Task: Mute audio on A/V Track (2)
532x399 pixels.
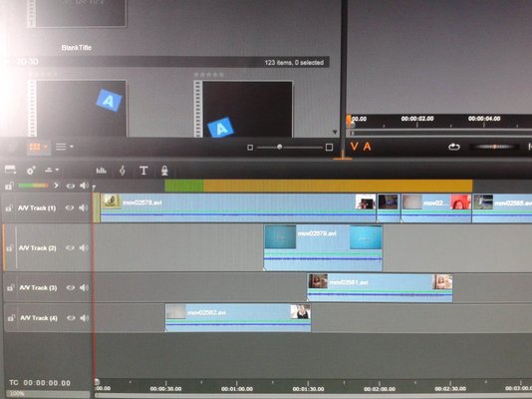Action: (x=84, y=248)
